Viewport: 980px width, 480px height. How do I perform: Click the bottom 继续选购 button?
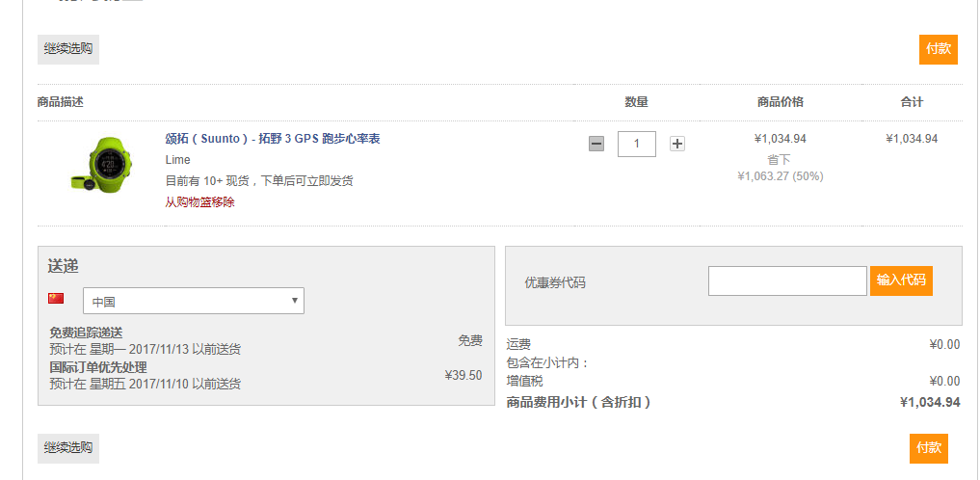68,448
